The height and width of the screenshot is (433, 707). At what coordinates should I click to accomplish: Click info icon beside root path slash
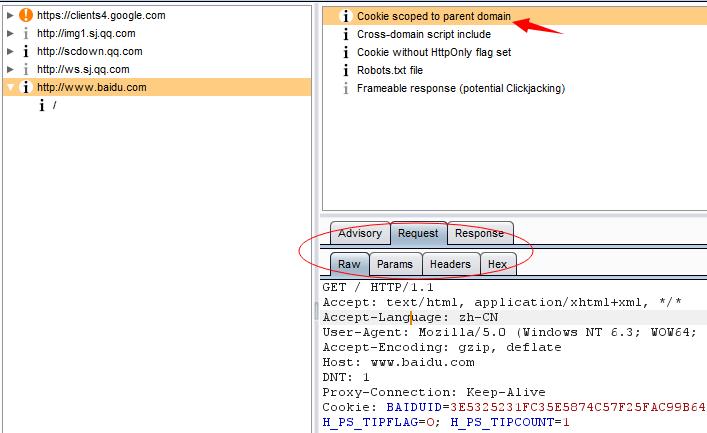[x=42, y=106]
